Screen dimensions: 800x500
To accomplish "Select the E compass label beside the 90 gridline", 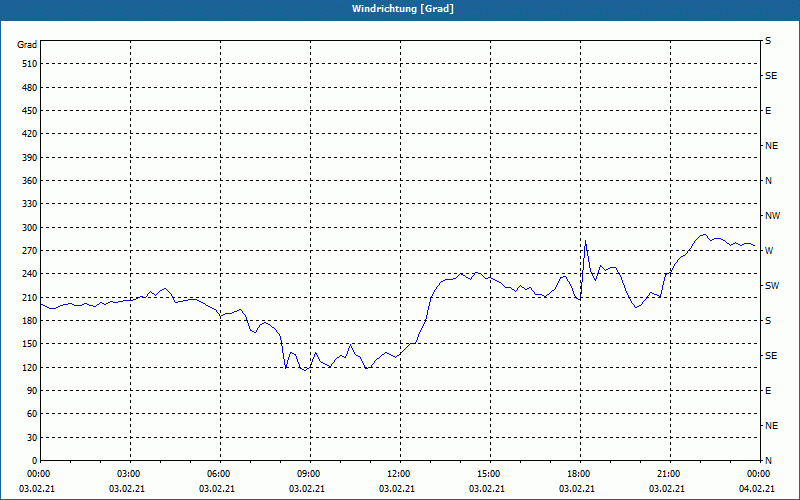I will 768,391.
